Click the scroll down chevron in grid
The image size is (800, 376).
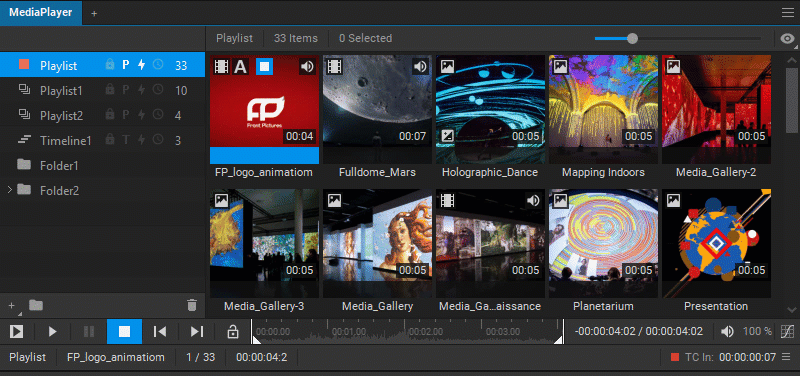coord(792,309)
